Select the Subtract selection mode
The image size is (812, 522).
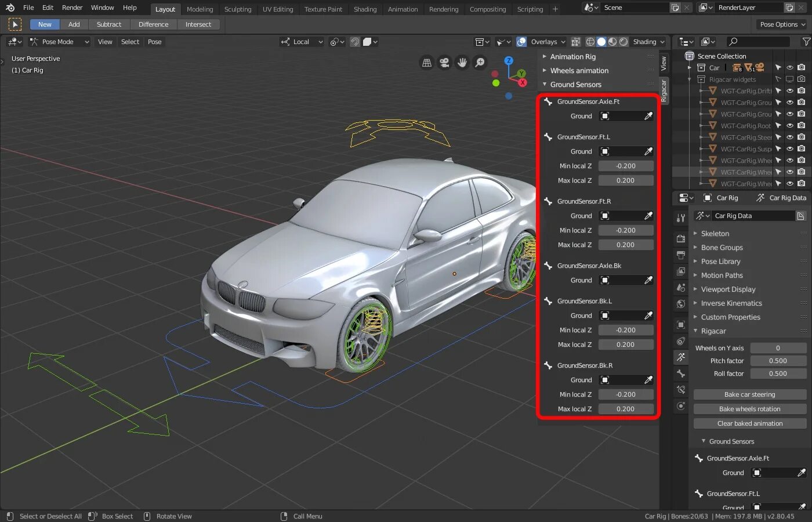[x=109, y=24]
